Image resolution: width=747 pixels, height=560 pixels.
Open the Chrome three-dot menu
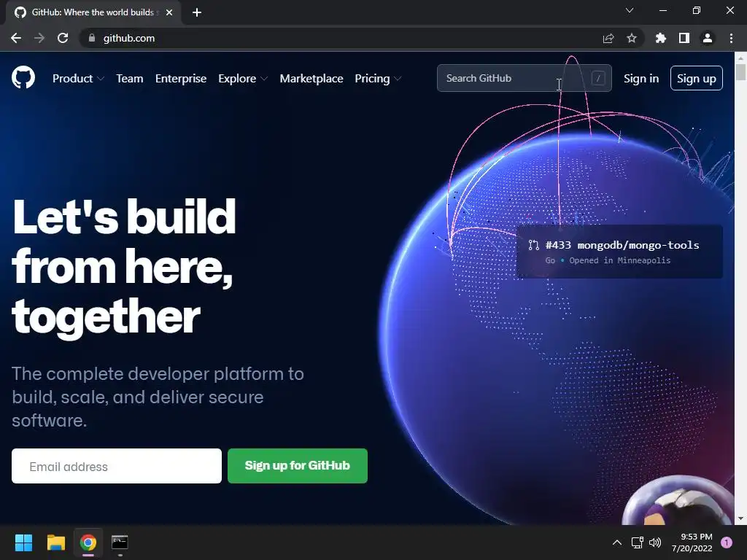click(x=731, y=38)
